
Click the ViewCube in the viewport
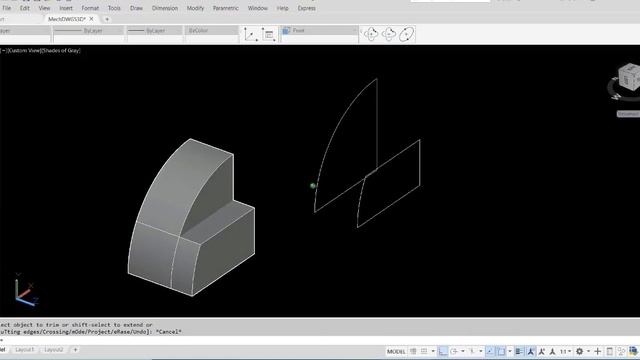629,78
